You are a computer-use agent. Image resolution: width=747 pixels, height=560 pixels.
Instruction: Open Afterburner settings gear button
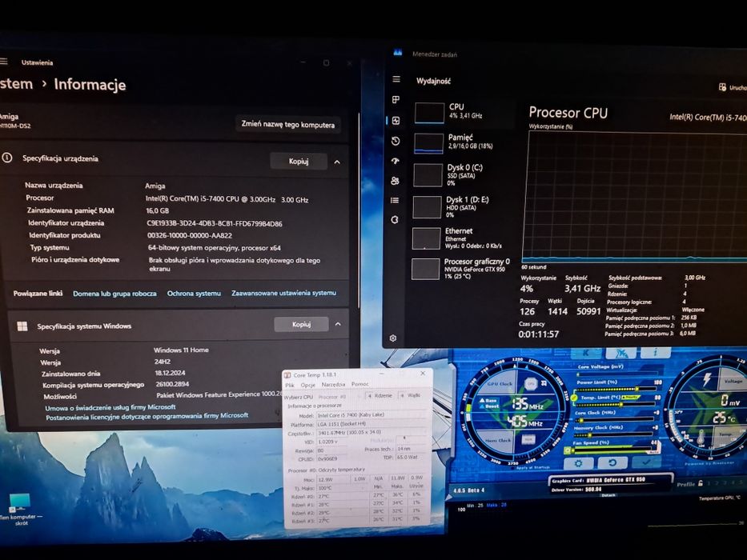point(578,463)
